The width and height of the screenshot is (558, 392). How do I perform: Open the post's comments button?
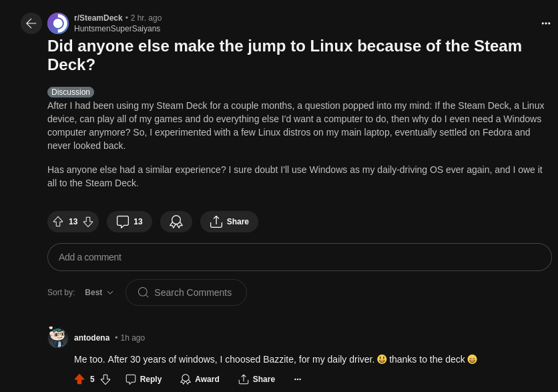(x=129, y=222)
